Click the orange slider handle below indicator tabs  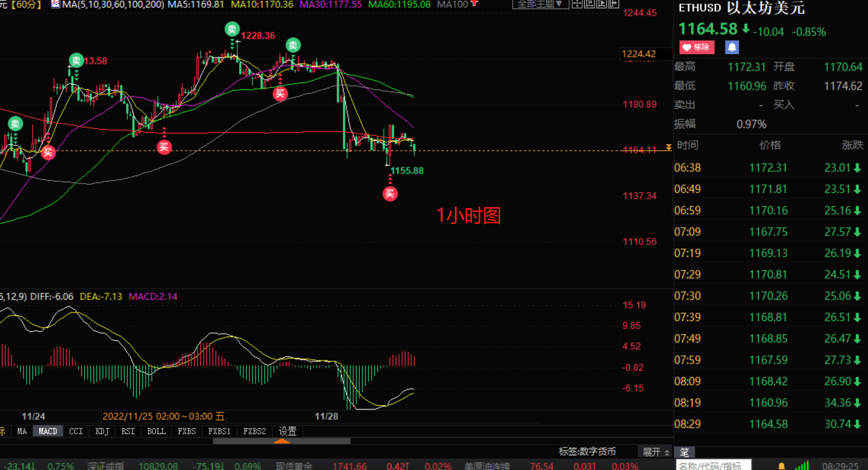point(281,441)
